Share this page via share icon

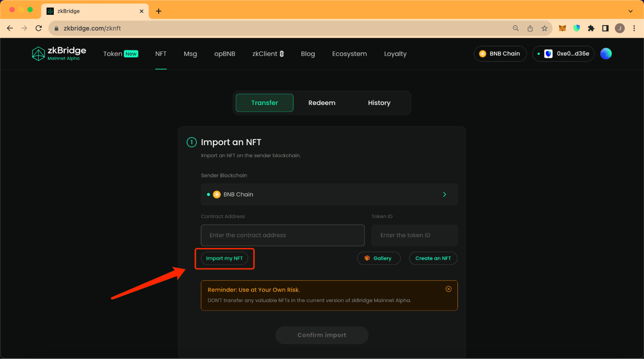(x=530, y=28)
